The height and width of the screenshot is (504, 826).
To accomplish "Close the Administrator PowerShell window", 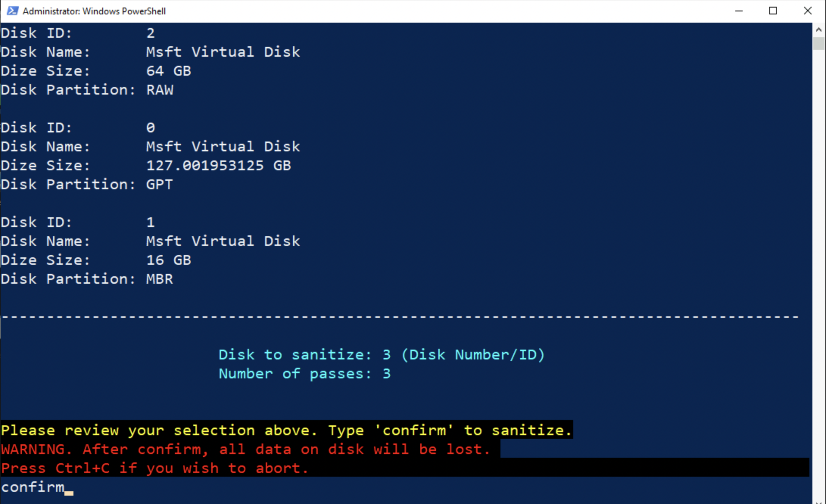I will point(807,11).
